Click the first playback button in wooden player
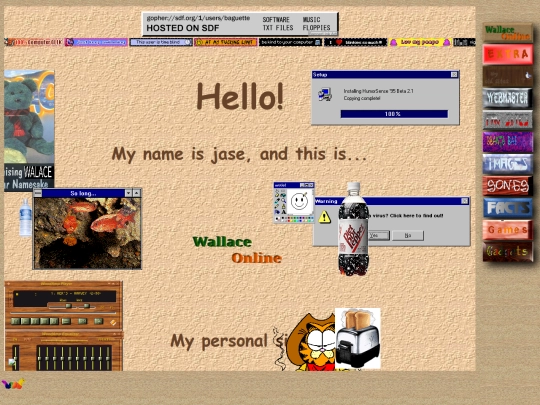The image size is (540, 405). (15, 321)
